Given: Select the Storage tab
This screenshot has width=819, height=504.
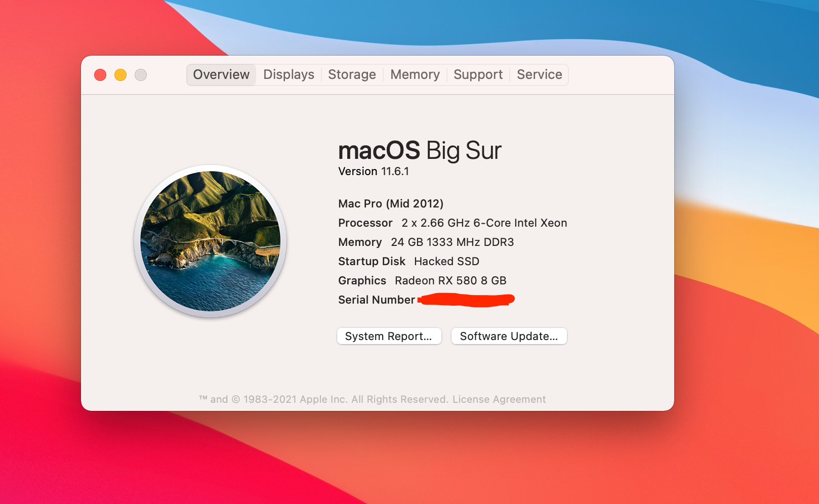Looking at the screenshot, I should pyautogui.click(x=352, y=75).
